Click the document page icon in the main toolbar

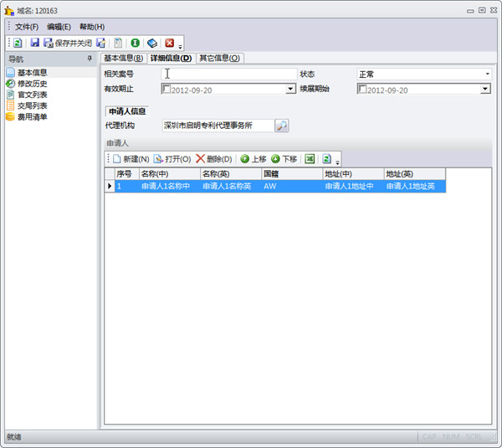(118, 43)
